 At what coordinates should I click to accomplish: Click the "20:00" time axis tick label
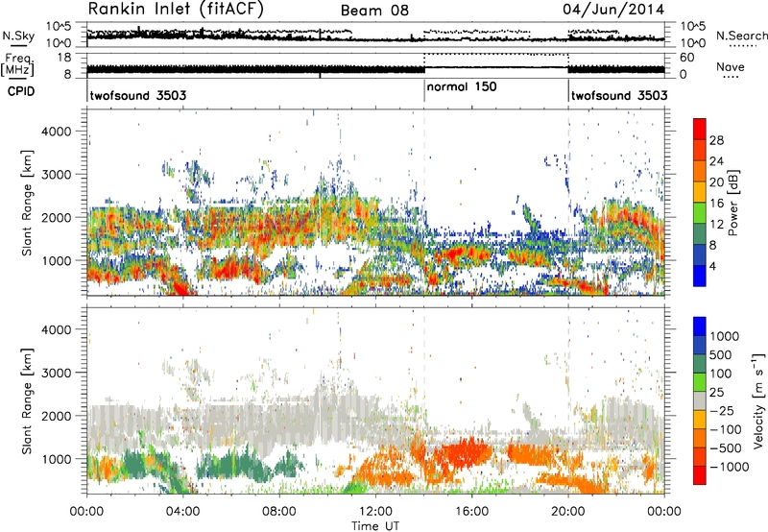[x=568, y=512]
